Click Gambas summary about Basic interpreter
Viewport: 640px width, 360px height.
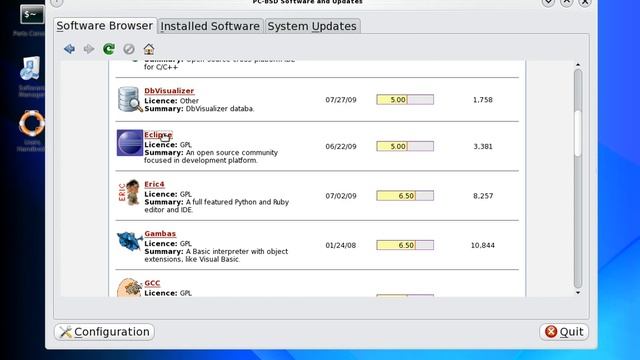(x=216, y=255)
